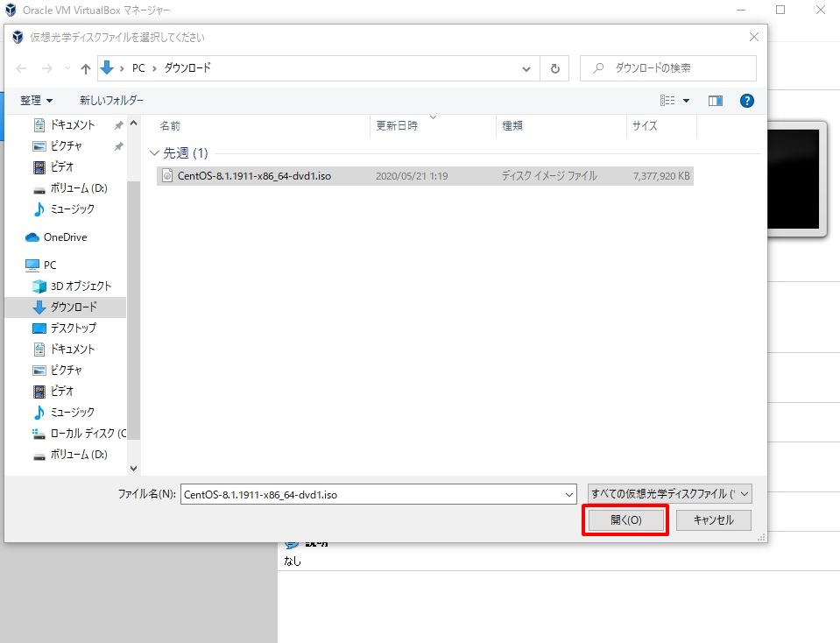Select pinned ピクチャ in quick access
The width and height of the screenshot is (840, 643).
(x=66, y=145)
